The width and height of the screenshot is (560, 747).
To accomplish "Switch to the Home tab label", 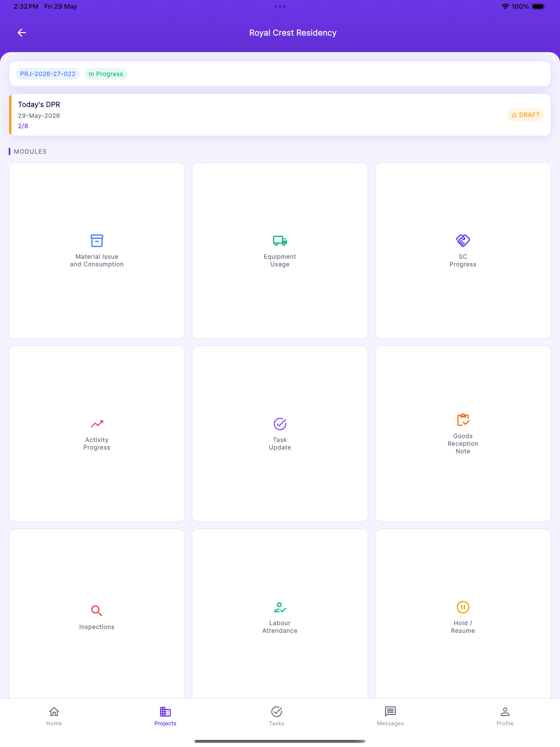I will pos(54,723).
